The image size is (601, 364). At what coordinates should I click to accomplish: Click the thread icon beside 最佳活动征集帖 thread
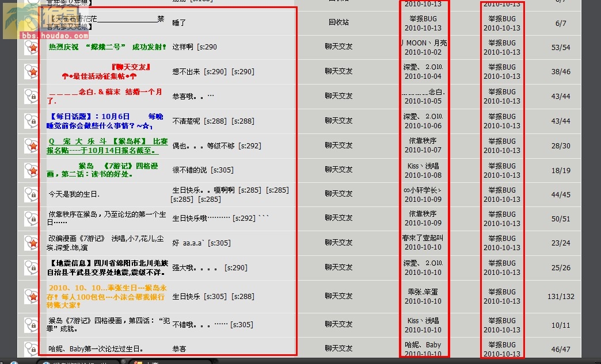32,71
